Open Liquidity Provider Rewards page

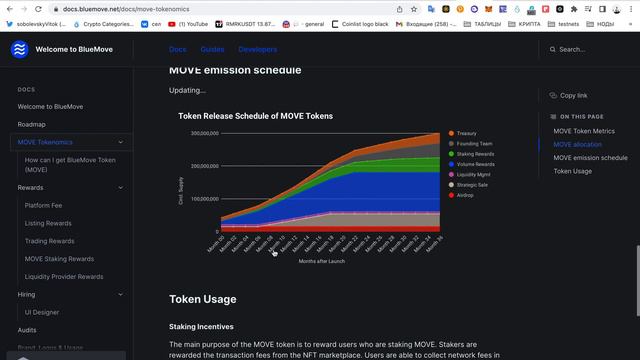pyautogui.click(x=64, y=277)
